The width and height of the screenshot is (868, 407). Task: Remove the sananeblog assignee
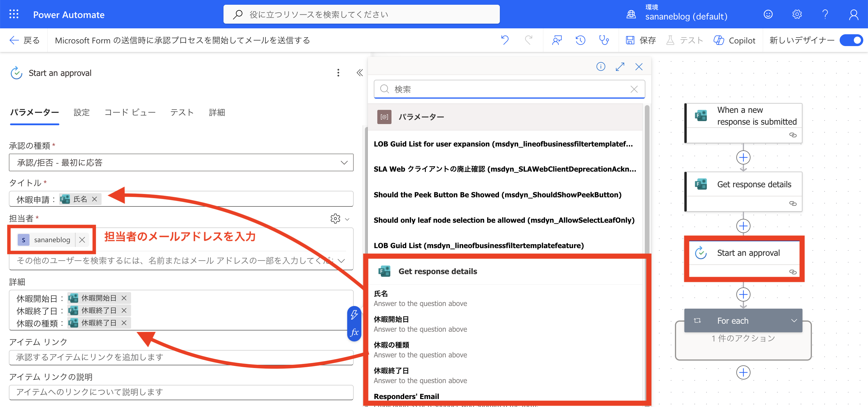click(x=82, y=240)
